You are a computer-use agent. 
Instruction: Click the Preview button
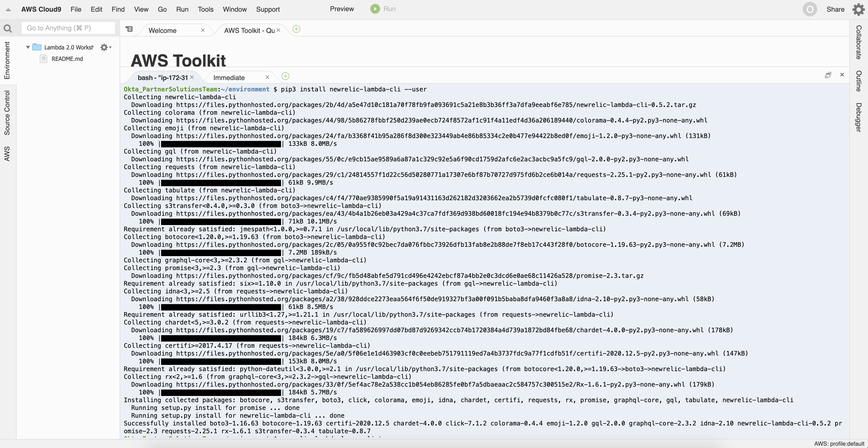[x=342, y=9]
